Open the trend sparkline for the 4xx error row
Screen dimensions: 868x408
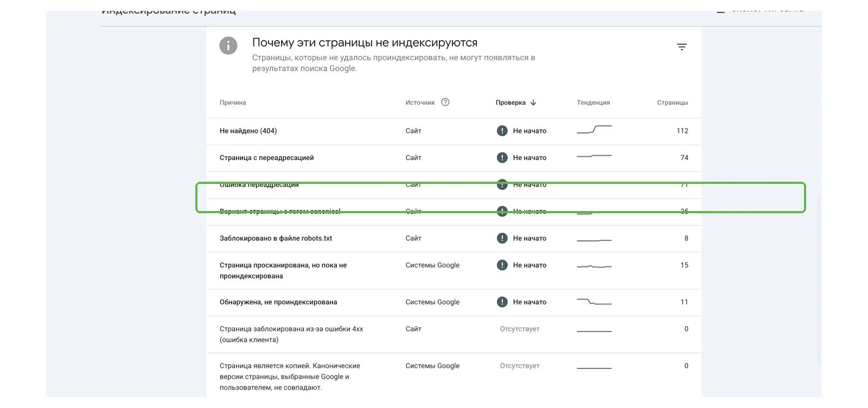click(594, 331)
